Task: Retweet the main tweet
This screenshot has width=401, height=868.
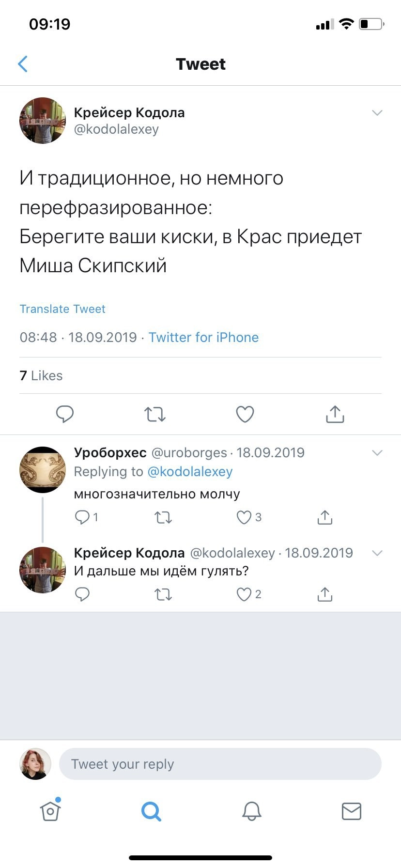Action: pyautogui.click(x=155, y=415)
